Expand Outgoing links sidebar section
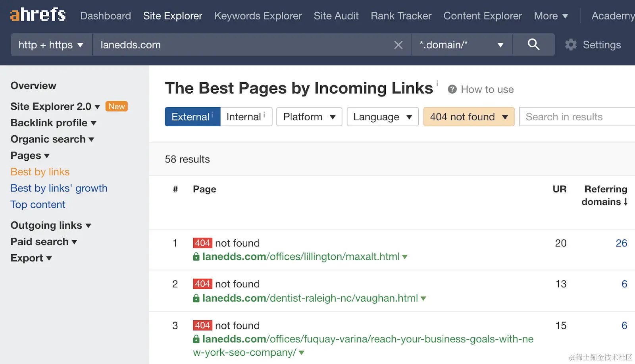This screenshot has width=635, height=364. tap(51, 225)
